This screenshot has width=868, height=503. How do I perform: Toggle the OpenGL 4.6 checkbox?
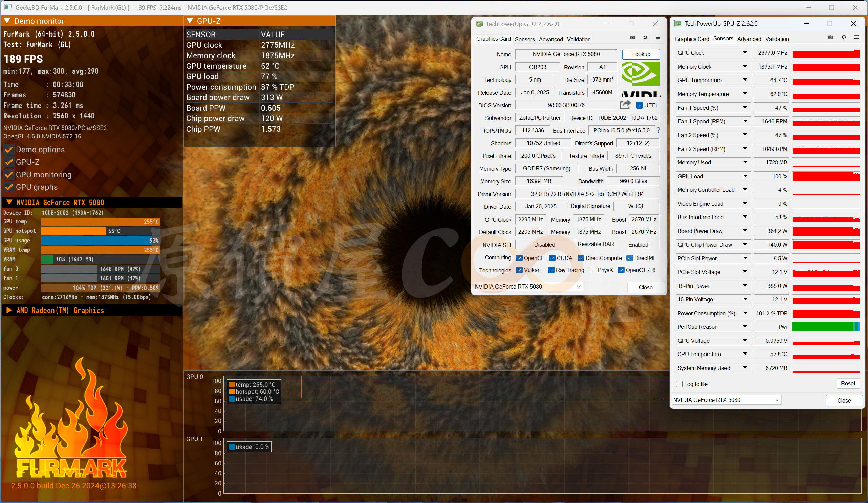[x=621, y=270]
